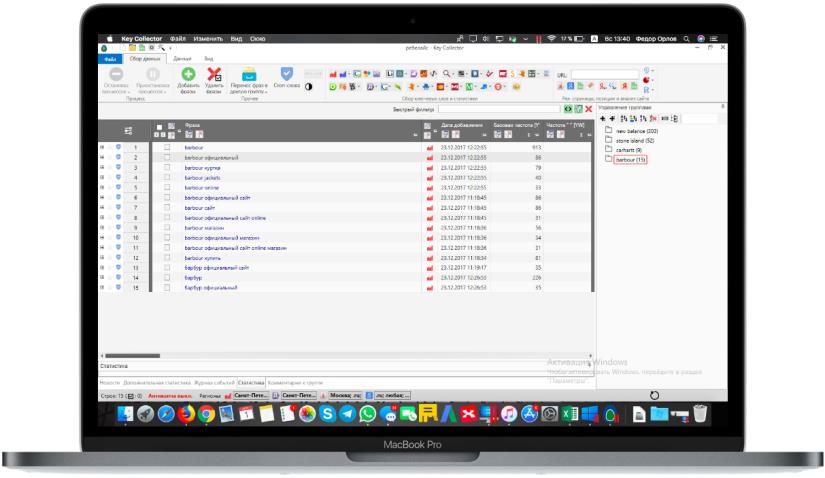Tick checkbox for row 'barbour купить'

[x=167, y=257]
